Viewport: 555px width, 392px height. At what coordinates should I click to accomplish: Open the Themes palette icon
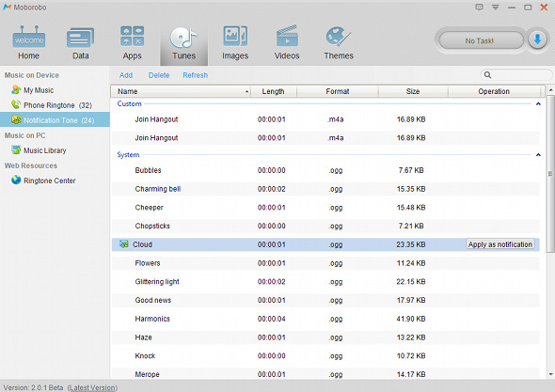338,37
